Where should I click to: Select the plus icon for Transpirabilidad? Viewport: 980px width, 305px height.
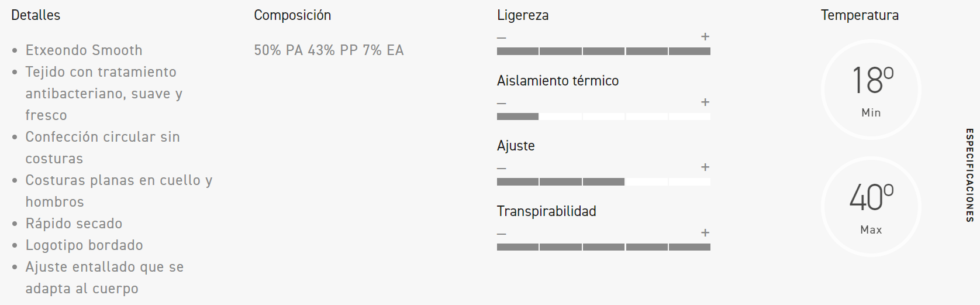coord(705,233)
